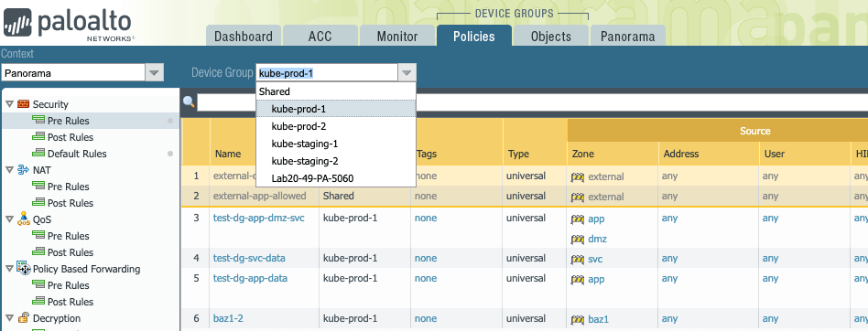Open the Panorama tab
This screenshot has width=868, height=331.
628,36
